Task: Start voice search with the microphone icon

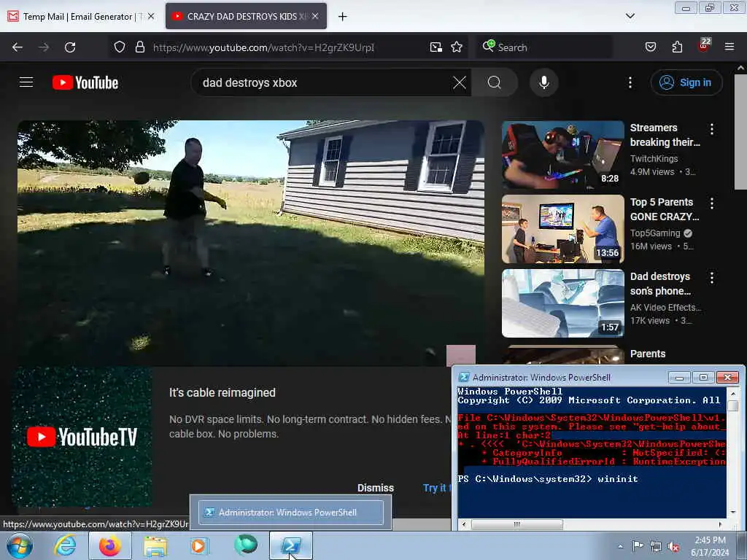Action: (544, 82)
